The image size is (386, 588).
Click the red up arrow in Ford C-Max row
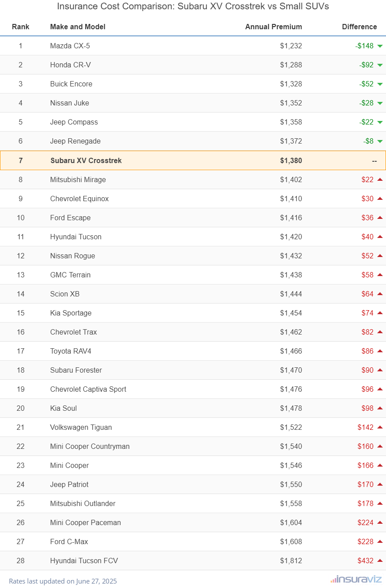[380, 541]
